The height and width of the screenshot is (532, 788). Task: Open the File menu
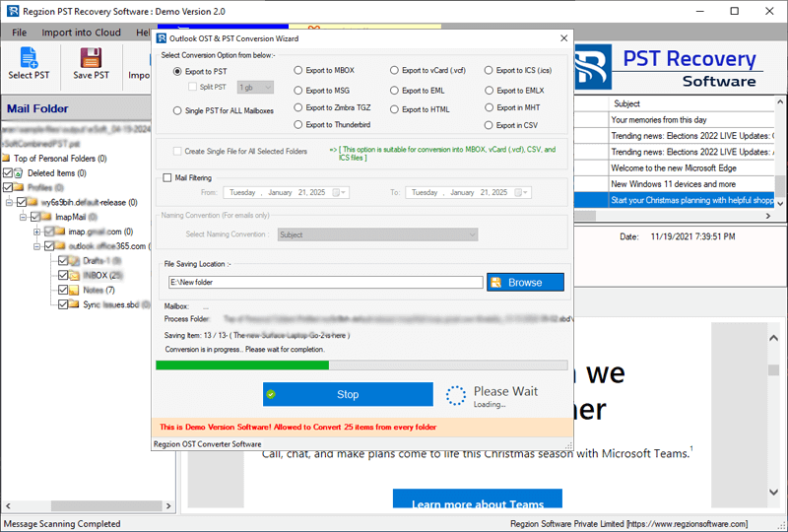click(x=19, y=33)
